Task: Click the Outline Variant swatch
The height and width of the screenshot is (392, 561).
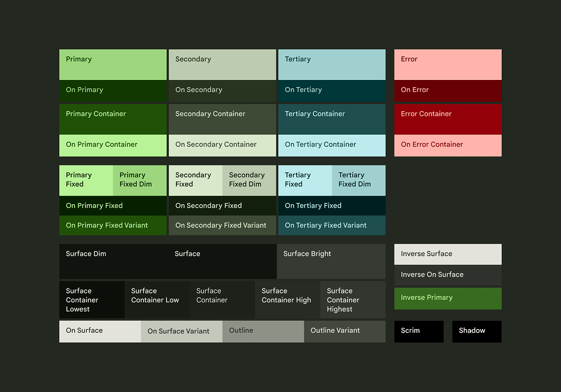Action: pos(345,331)
